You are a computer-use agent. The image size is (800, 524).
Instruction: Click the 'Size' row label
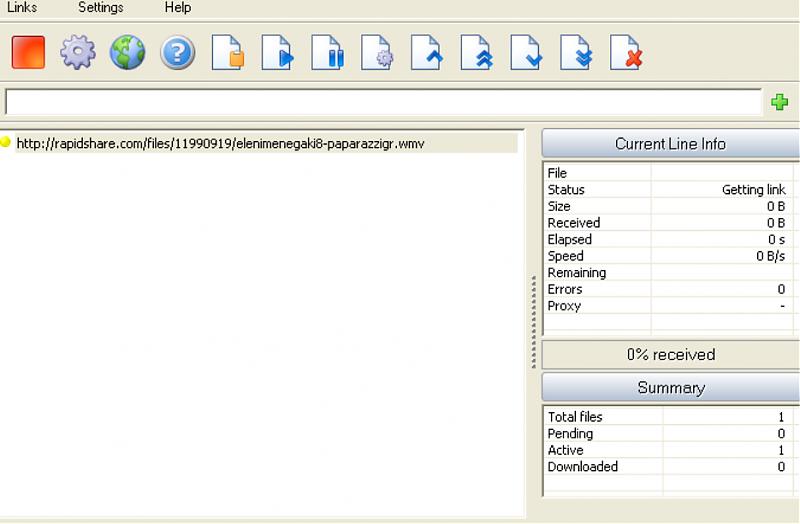click(x=559, y=206)
